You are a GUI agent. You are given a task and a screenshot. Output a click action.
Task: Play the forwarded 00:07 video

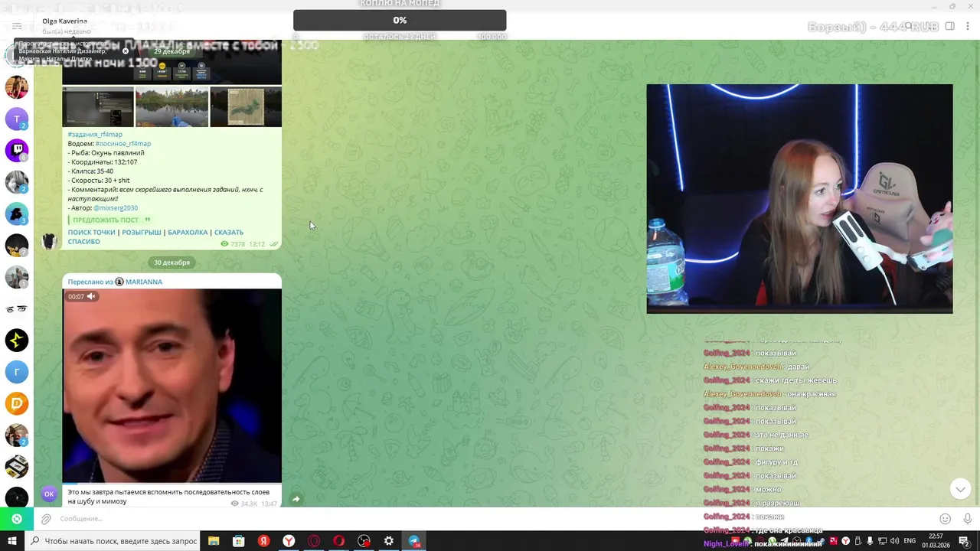coord(171,386)
